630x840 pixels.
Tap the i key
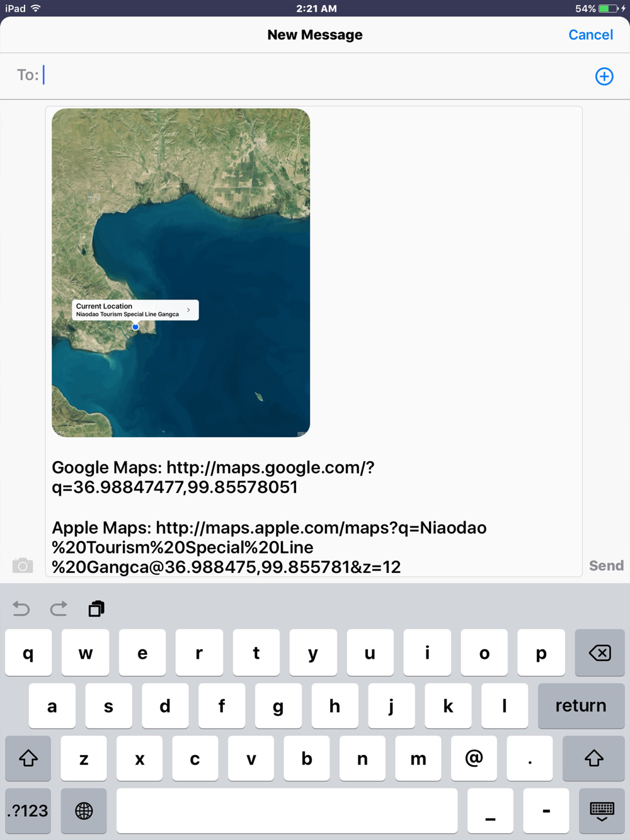click(x=427, y=653)
